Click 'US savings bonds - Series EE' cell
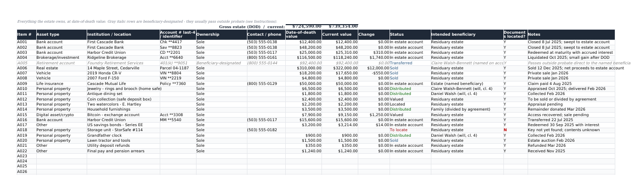644x188 pixels. click(x=123, y=125)
